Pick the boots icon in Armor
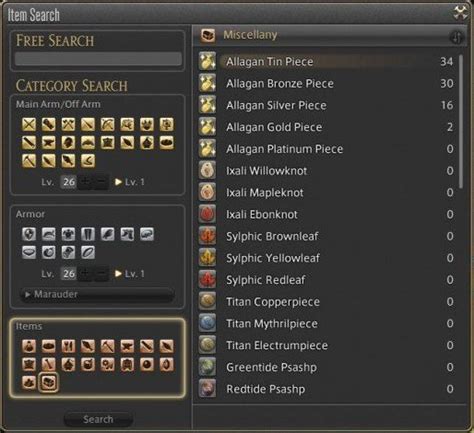 pos(127,234)
